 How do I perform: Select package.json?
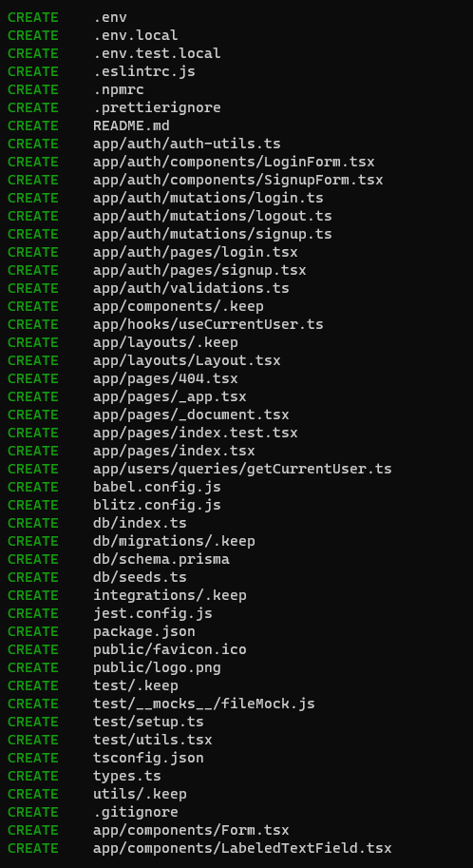(143, 631)
